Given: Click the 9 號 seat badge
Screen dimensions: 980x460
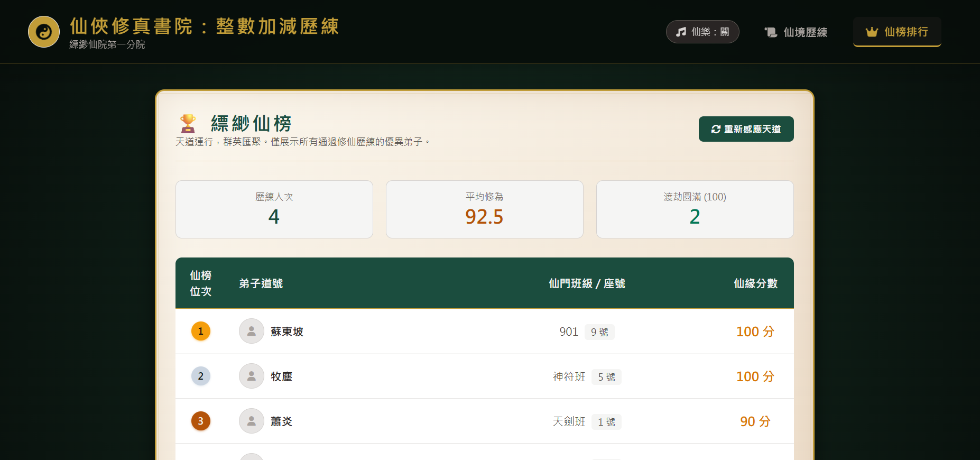Looking at the screenshot, I should tap(599, 332).
